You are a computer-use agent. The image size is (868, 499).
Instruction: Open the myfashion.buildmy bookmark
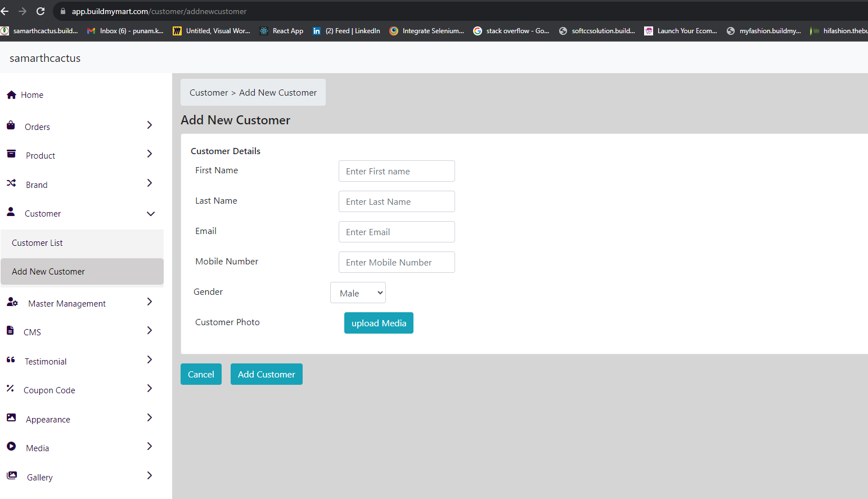pyautogui.click(x=764, y=31)
